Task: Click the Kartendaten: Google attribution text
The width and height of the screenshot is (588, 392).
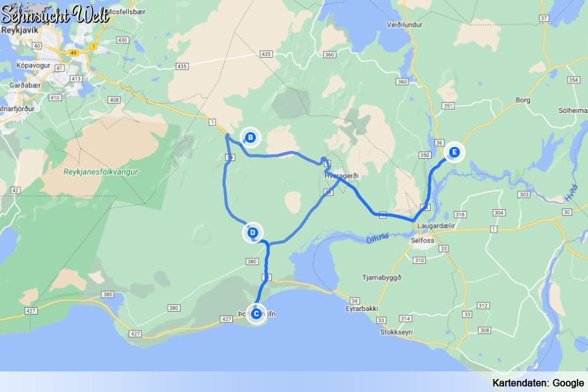Action: point(538,383)
